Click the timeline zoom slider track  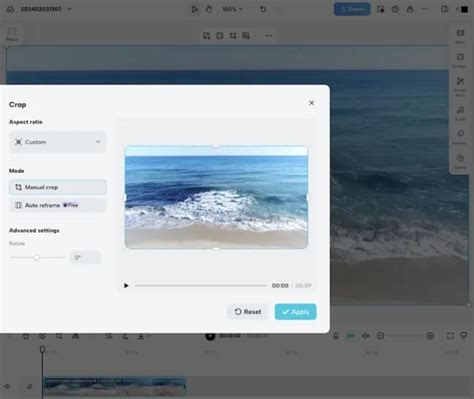[x=405, y=336]
